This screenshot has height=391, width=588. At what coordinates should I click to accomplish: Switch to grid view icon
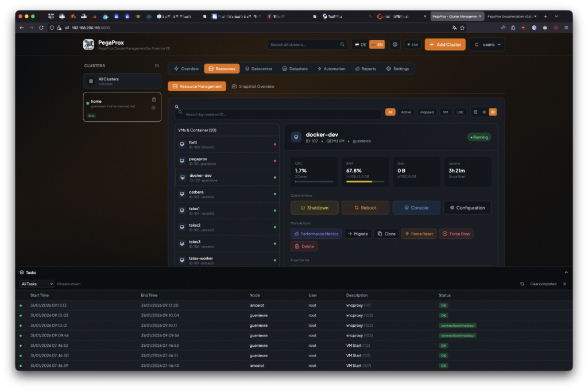(x=475, y=112)
